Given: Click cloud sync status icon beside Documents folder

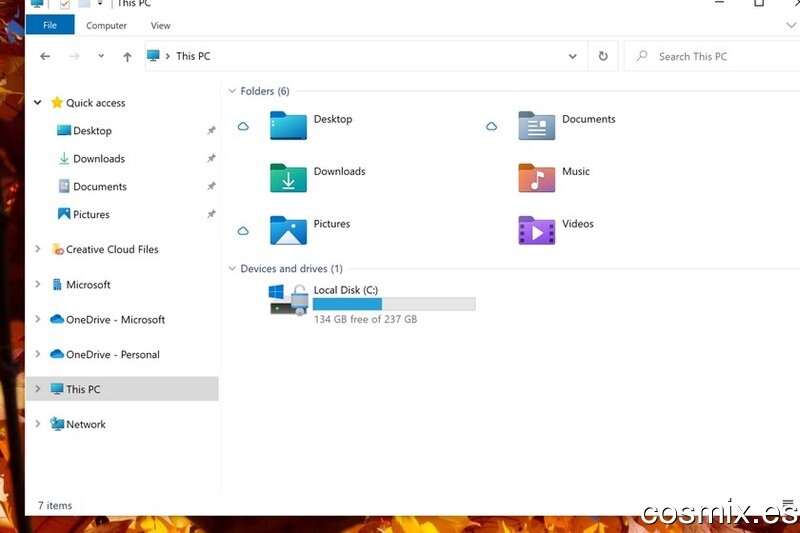Looking at the screenshot, I should (x=491, y=126).
